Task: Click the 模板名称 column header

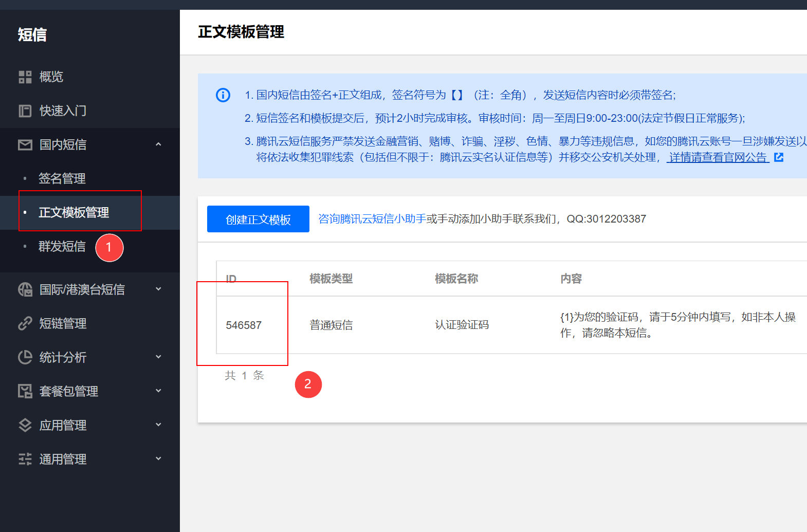Action: click(456, 279)
